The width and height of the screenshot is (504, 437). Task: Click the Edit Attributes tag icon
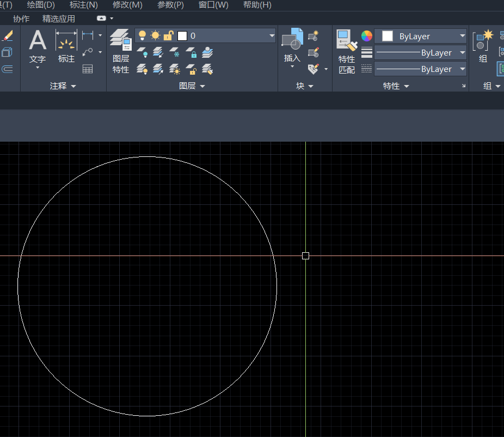coord(314,69)
